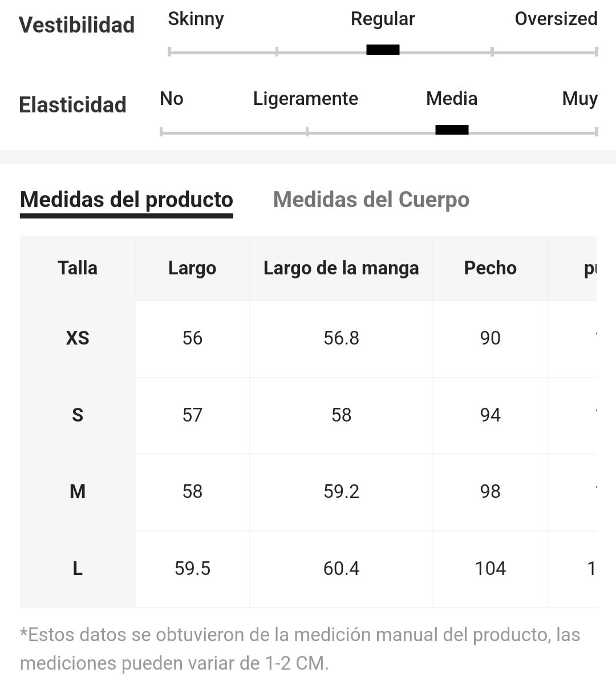
Task: Select the S size row label
Action: coord(78,415)
